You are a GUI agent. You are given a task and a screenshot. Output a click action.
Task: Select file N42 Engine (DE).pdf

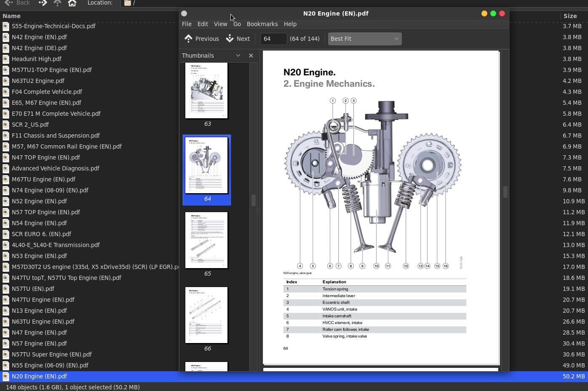click(39, 48)
